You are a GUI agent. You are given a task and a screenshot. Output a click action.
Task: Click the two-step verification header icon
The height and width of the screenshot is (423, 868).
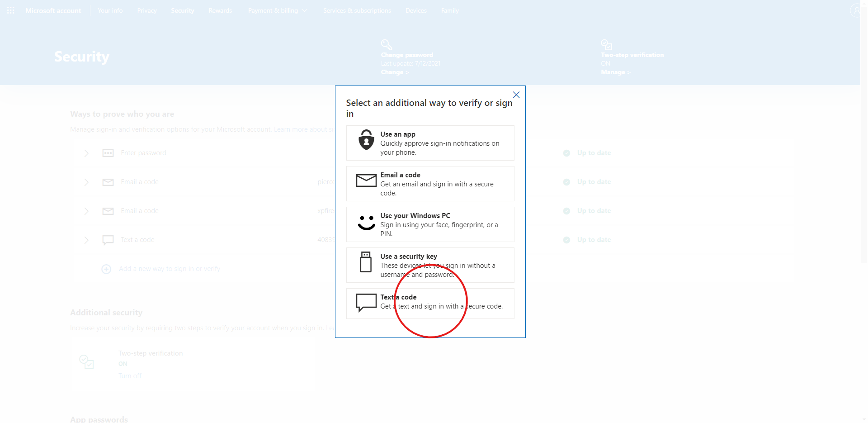tap(607, 44)
